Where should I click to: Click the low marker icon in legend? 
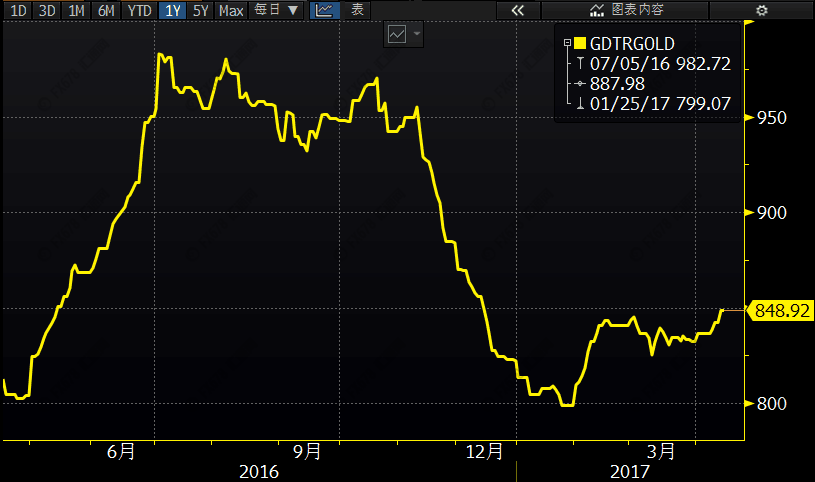pyautogui.click(x=568, y=103)
